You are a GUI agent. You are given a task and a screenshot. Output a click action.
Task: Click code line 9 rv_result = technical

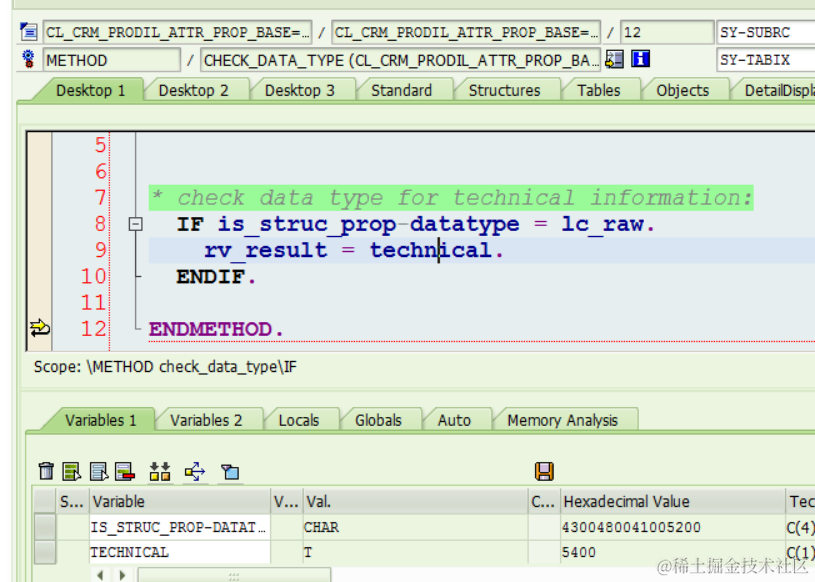click(353, 250)
